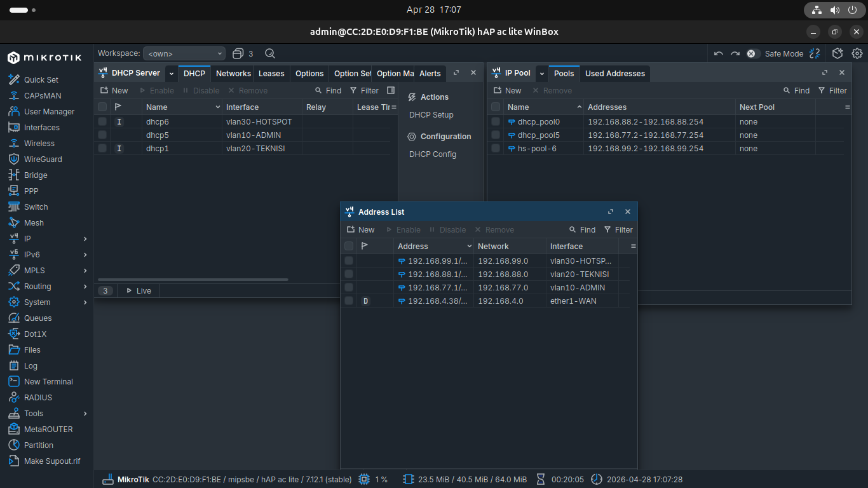Open the DHCP Server window title dropdown

point(172,73)
